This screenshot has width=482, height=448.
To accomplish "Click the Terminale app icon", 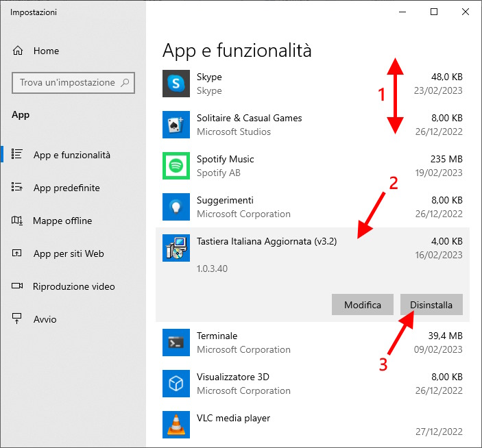I will click(176, 343).
